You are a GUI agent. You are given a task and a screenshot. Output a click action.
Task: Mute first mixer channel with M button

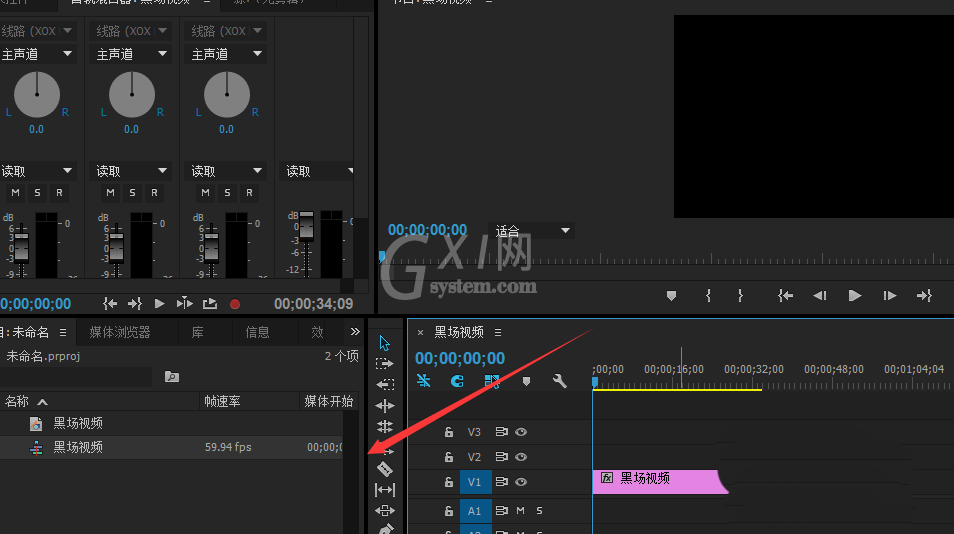coord(15,193)
